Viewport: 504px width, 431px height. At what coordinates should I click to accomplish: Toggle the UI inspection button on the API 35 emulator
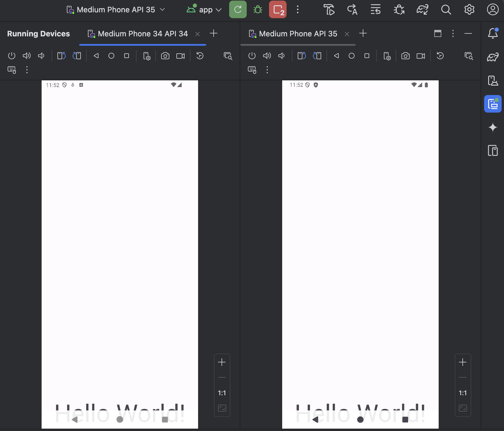(469, 56)
